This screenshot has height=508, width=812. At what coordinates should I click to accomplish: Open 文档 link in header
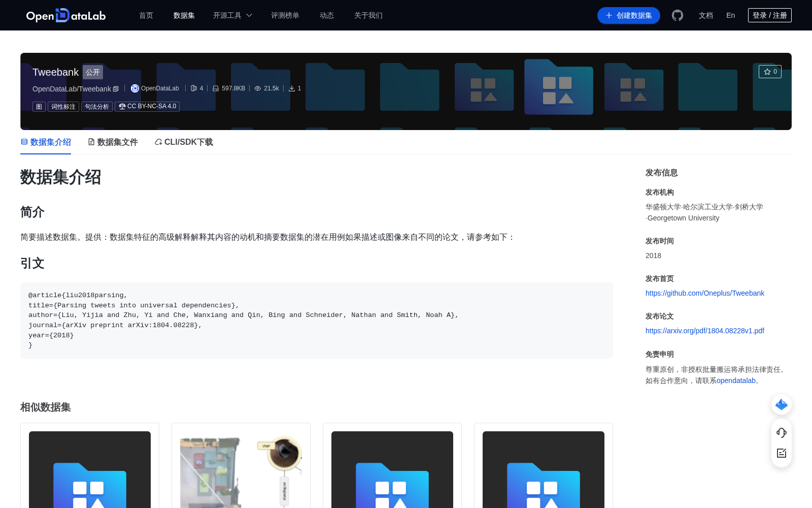tap(706, 15)
